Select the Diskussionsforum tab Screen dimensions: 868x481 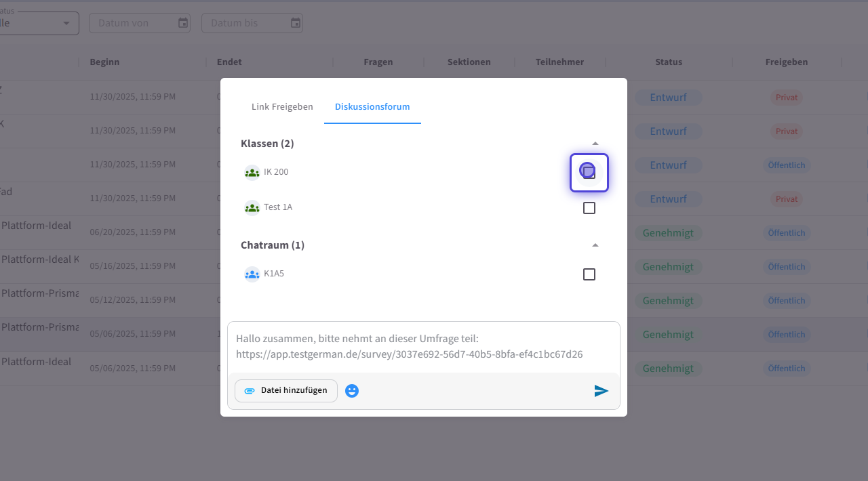point(372,107)
